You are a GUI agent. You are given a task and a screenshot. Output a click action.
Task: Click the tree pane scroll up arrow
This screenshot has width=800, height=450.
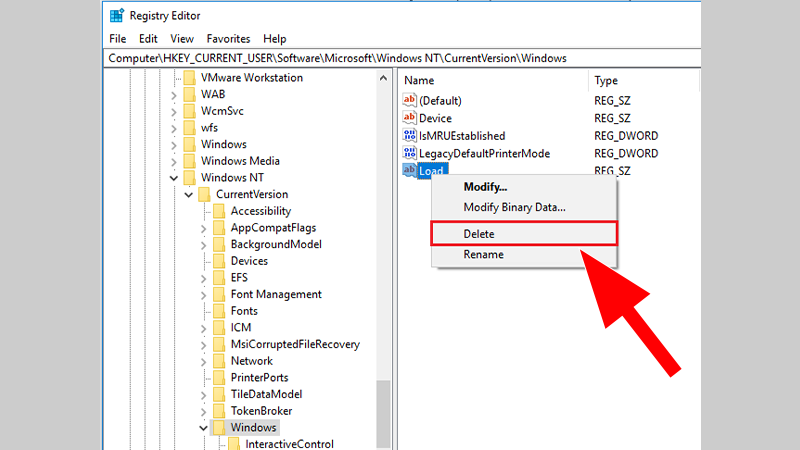(383, 78)
